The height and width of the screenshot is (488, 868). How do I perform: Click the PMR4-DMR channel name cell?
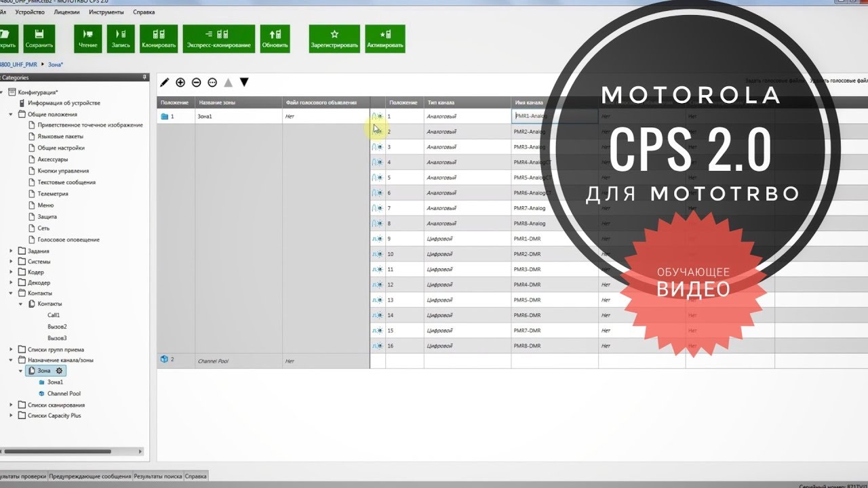click(555, 285)
